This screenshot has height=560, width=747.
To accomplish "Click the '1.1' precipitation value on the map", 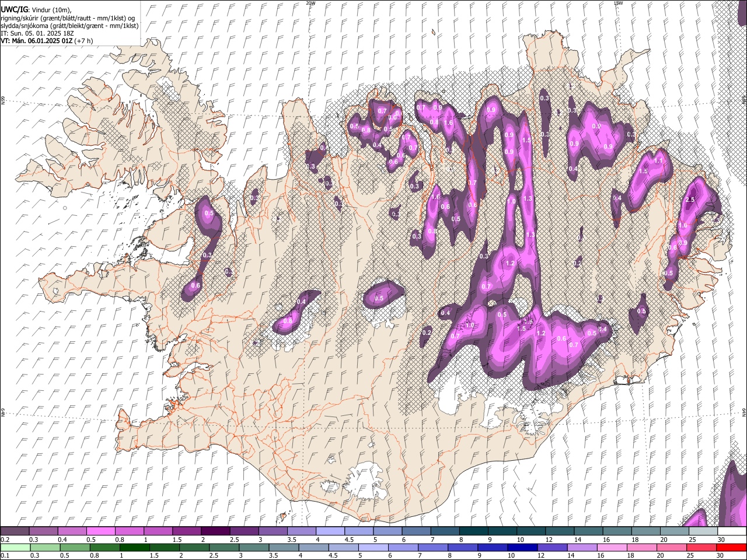I will click(659, 160).
